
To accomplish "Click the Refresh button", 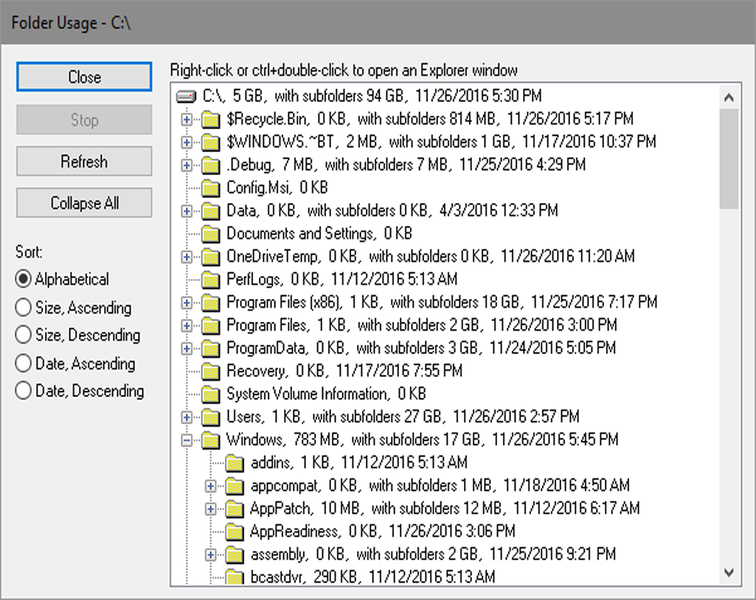I will (x=84, y=161).
